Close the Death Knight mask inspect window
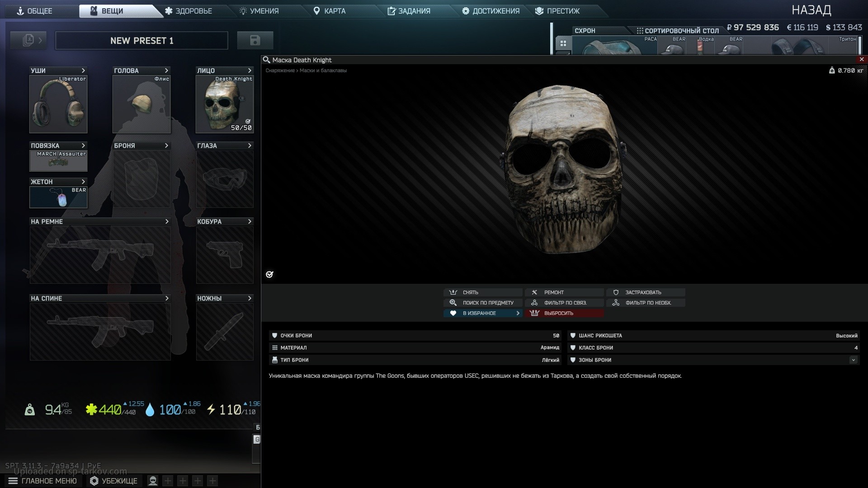 pyautogui.click(x=862, y=59)
